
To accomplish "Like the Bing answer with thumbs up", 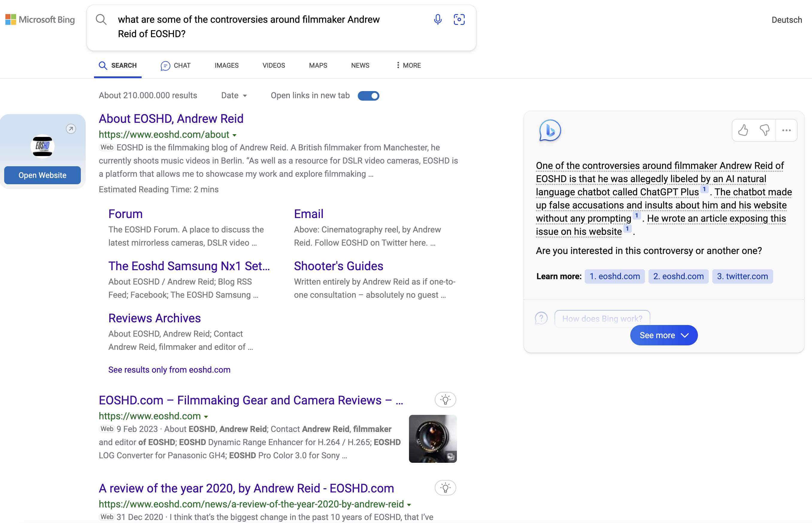I will [743, 130].
